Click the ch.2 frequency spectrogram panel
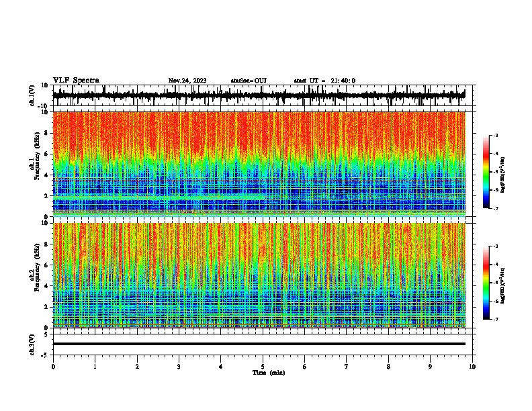 pyautogui.click(x=259, y=275)
